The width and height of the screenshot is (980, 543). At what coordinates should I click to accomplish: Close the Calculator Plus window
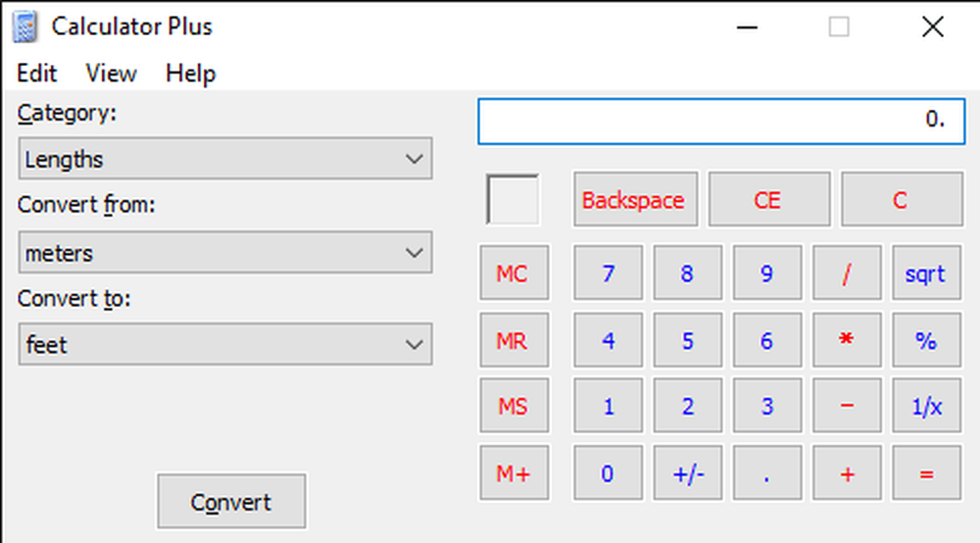pos(933,27)
